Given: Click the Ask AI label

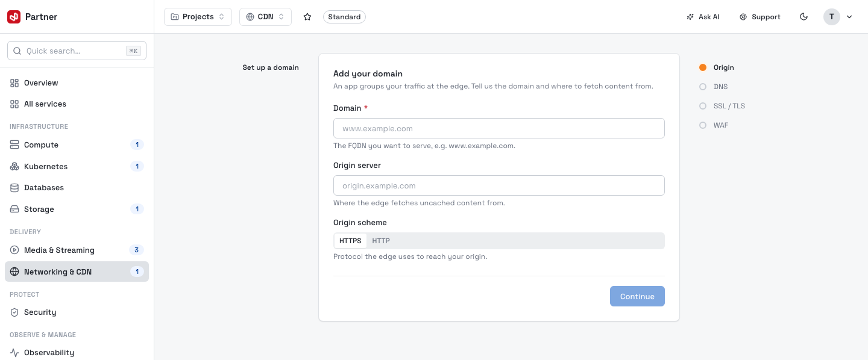Looking at the screenshot, I should point(709,17).
